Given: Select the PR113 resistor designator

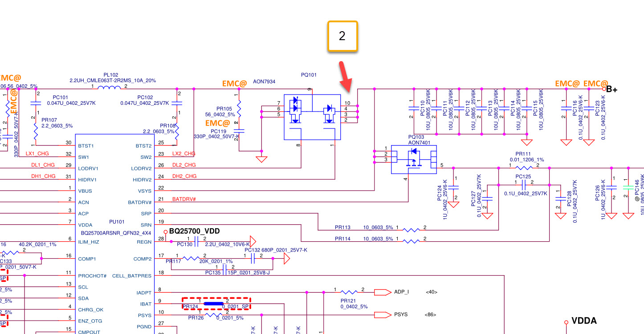Looking at the screenshot, I should click(x=342, y=227).
